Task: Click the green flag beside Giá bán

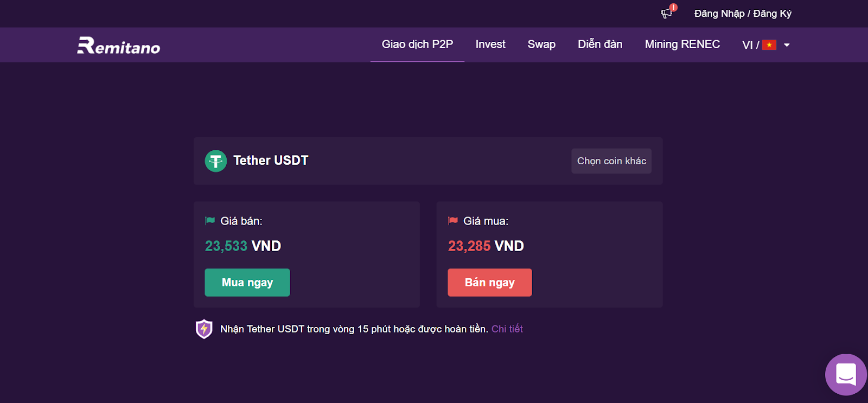Action: click(210, 221)
